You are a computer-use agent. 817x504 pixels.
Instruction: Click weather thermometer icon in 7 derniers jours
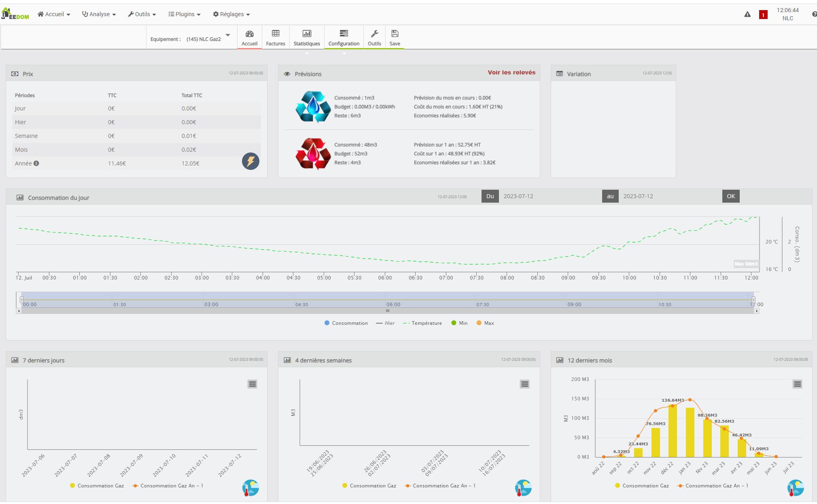[250, 488]
